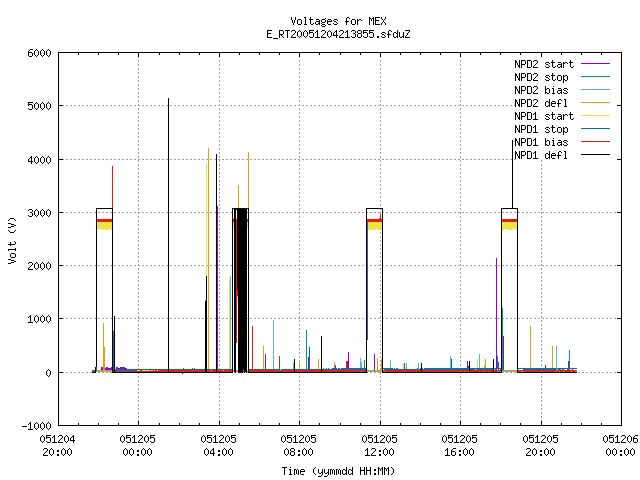Image resolution: width=640 pixels, height=480 pixels.
Task: Pick the '16:00' x-axis tick label
Action: tap(459, 452)
